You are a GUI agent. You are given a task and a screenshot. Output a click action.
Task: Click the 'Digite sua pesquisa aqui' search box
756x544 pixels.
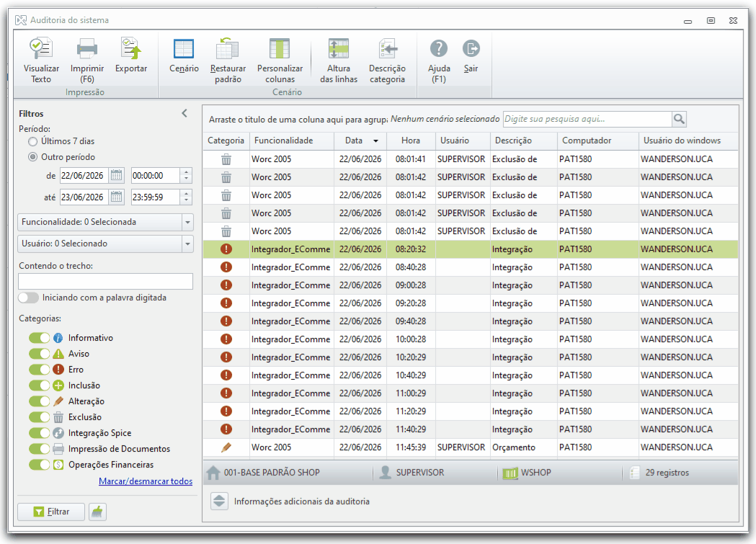point(587,119)
